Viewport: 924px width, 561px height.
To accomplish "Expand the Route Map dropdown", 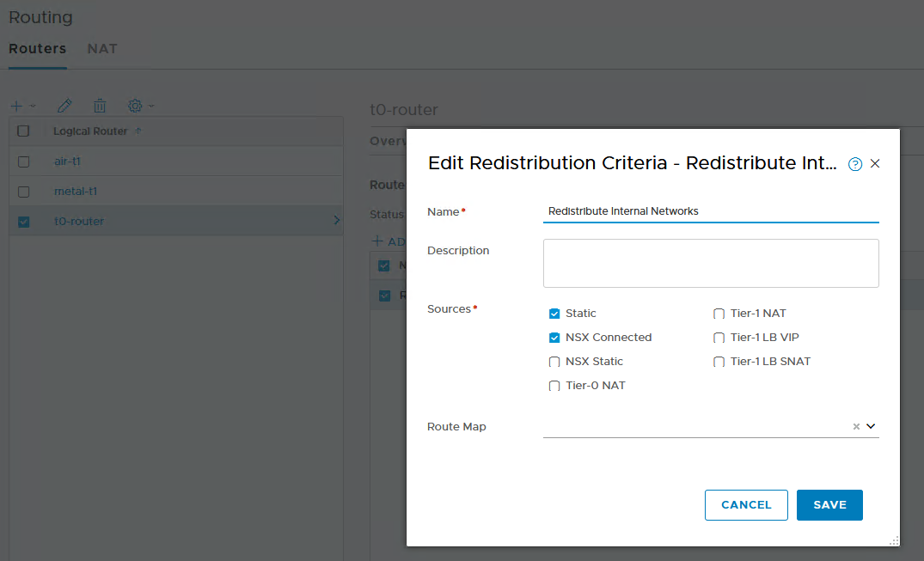I will (x=871, y=426).
